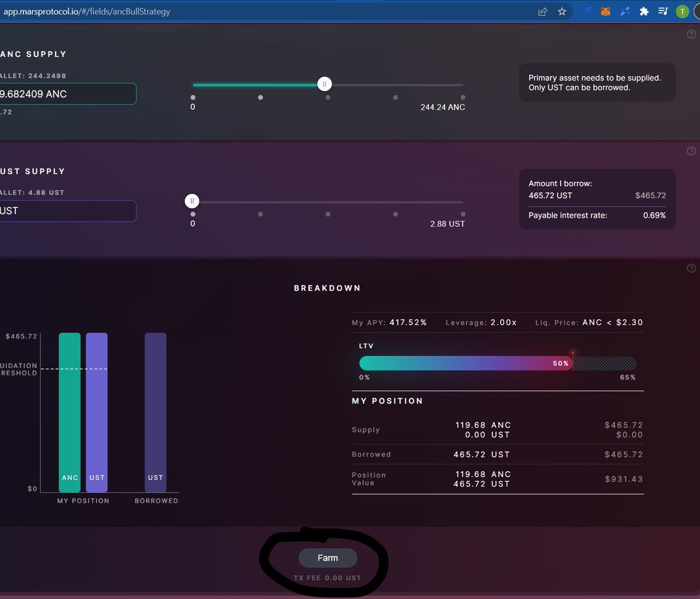Click the '244.24 ANC' slider max label

click(443, 107)
